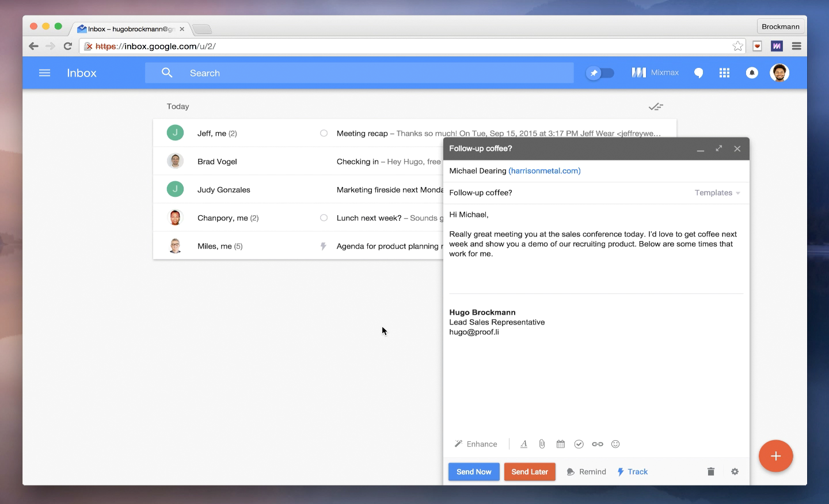Close the Follow-up coffee compose window
The width and height of the screenshot is (829, 504).
coord(737,148)
